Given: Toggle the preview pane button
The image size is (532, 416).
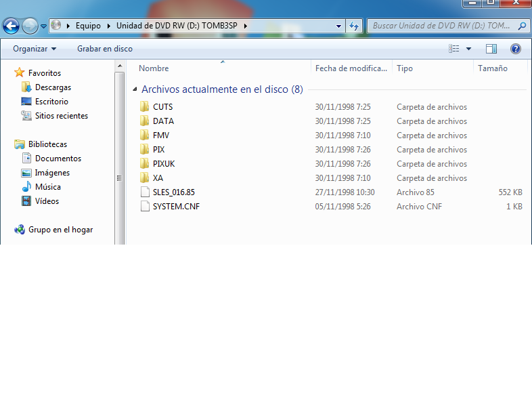Looking at the screenshot, I should tap(491, 49).
